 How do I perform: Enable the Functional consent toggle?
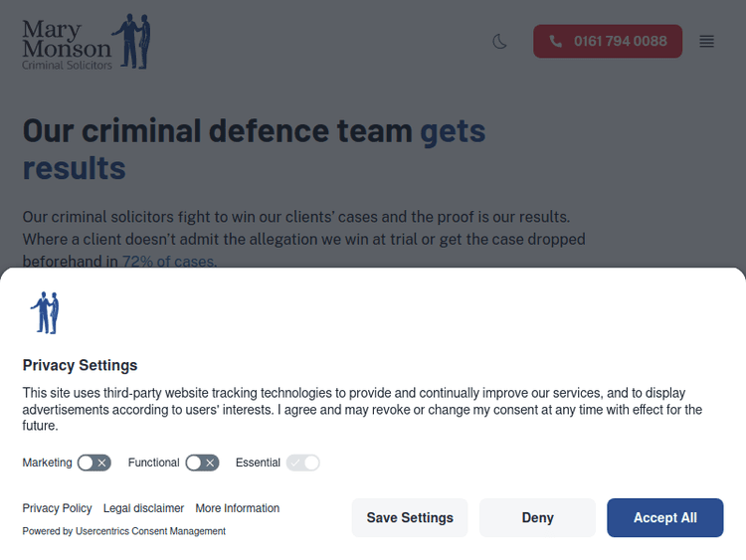pos(202,463)
